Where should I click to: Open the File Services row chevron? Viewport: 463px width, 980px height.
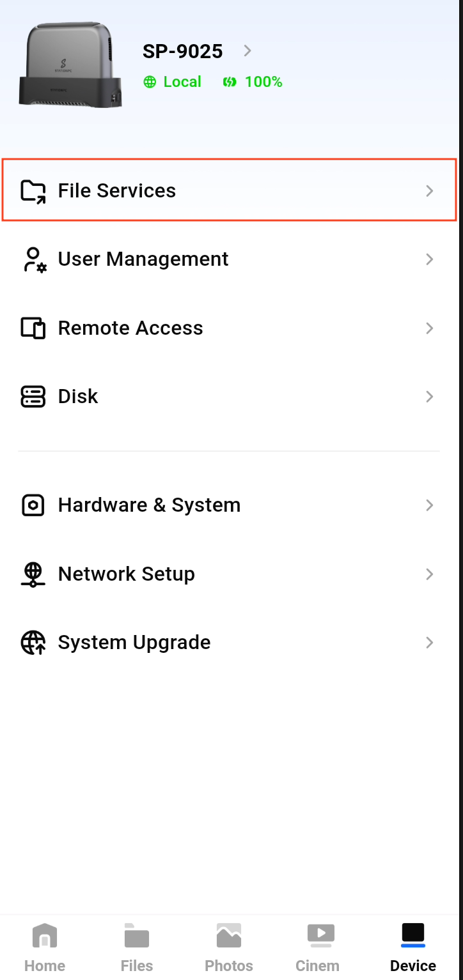430,191
